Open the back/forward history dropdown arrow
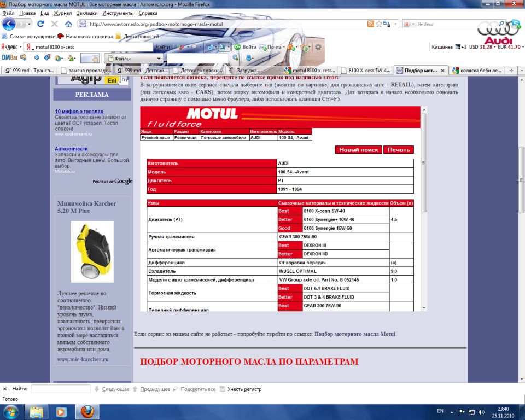 click(29, 24)
